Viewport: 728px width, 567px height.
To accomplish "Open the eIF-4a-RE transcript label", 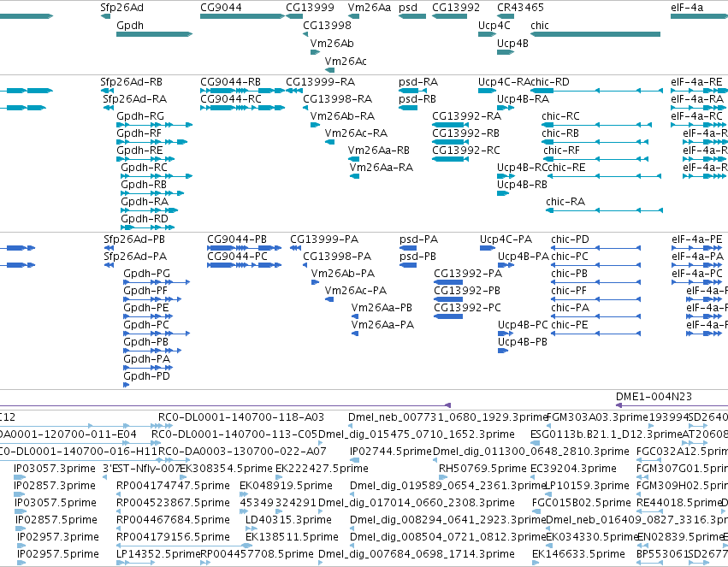I will click(x=696, y=82).
